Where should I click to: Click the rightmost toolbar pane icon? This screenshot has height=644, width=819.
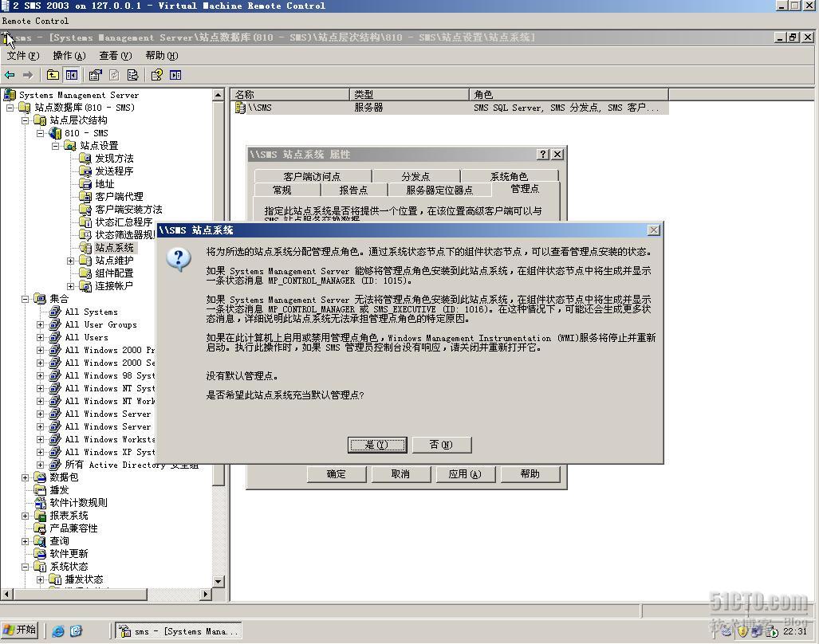pos(175,75)
